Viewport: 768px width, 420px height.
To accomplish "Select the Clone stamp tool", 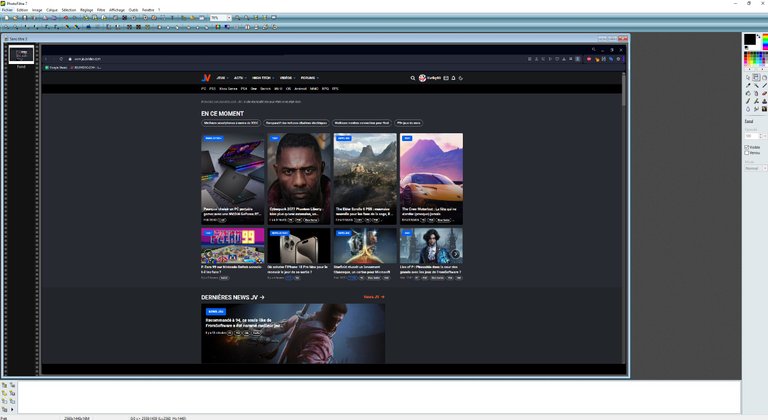I will pyautogui.click(x=764, y=101).
